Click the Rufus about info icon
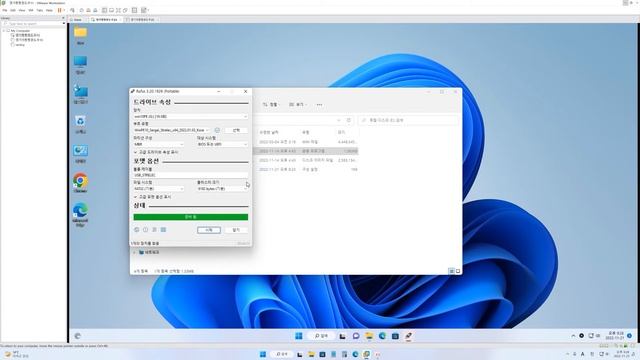640x360 pixels. [145, 230]
